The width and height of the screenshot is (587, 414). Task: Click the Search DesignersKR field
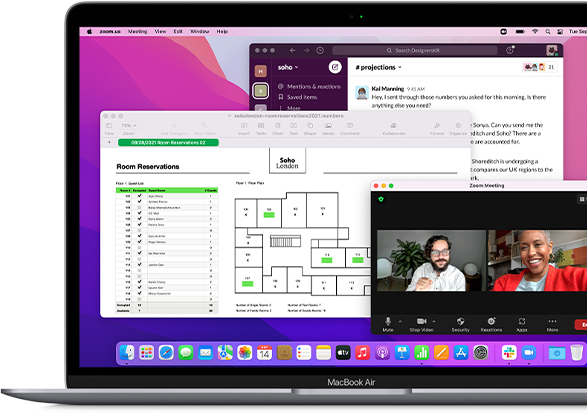[x=414, y=50]
